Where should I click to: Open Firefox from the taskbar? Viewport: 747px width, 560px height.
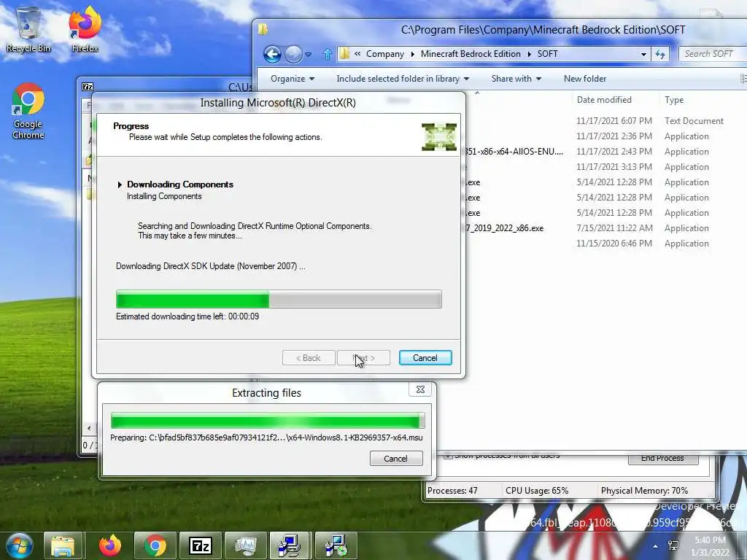click(109, 545)
